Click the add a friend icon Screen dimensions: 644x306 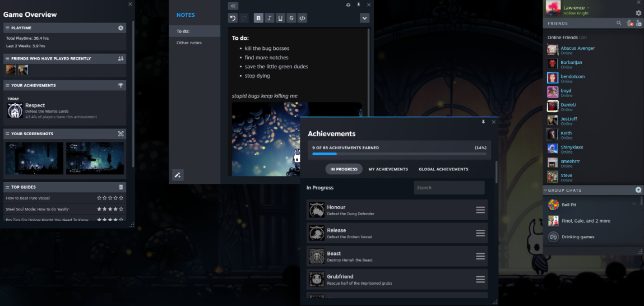(x=638, y=24)
